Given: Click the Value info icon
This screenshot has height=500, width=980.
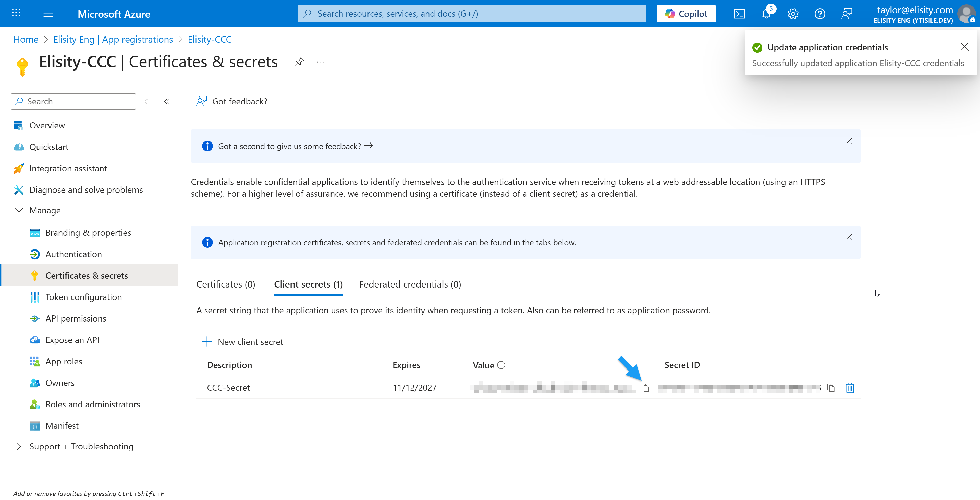Looking at the screenshot, I should [501, 365].
